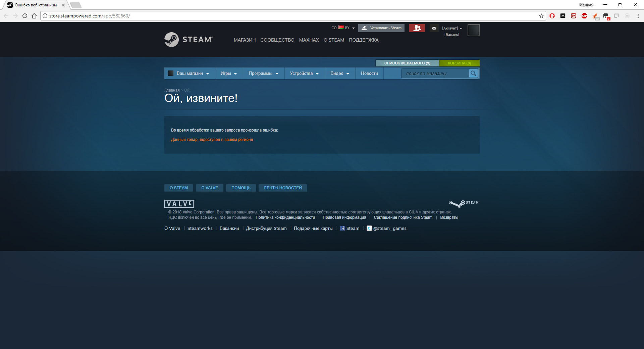Open the @steam_games Twitter link
Viewport: 644px width, 349px height.
pos(386,228)
